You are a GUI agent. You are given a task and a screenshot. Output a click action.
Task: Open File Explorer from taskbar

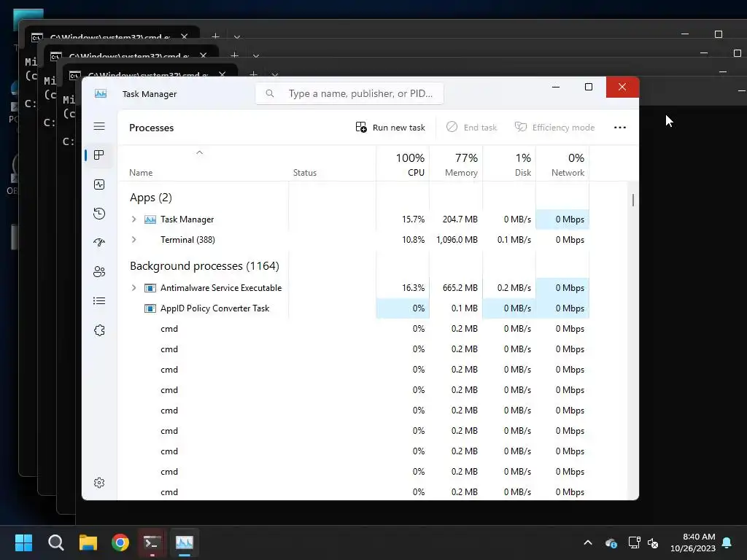pos(88,542)
